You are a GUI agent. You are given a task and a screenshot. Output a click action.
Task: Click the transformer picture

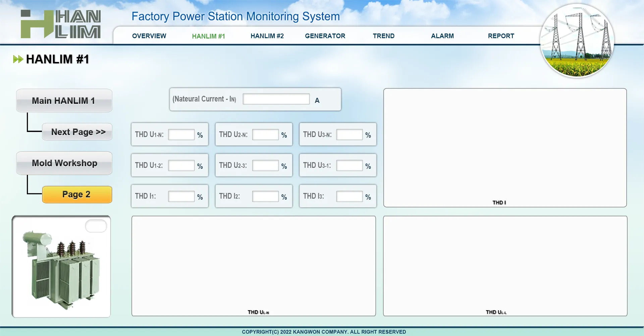[x=61, y=267]
